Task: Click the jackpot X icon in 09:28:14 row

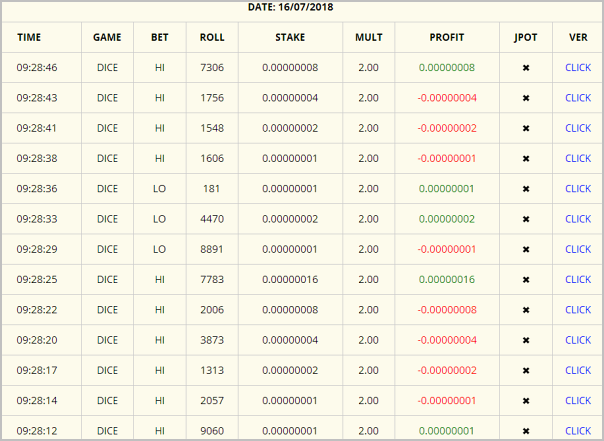Action: (x=526, y=401)
